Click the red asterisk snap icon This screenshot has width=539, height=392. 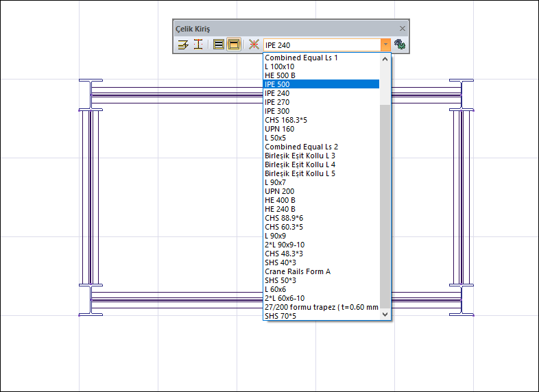pos(254,45)
